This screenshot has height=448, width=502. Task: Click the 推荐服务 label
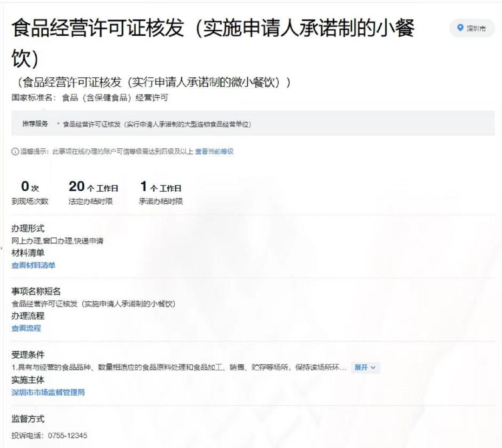[35, 124]
